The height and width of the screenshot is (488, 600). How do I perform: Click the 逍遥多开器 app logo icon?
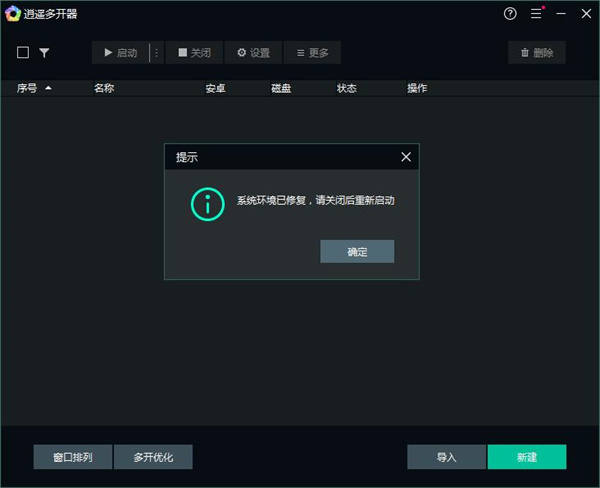pos(13,14)
